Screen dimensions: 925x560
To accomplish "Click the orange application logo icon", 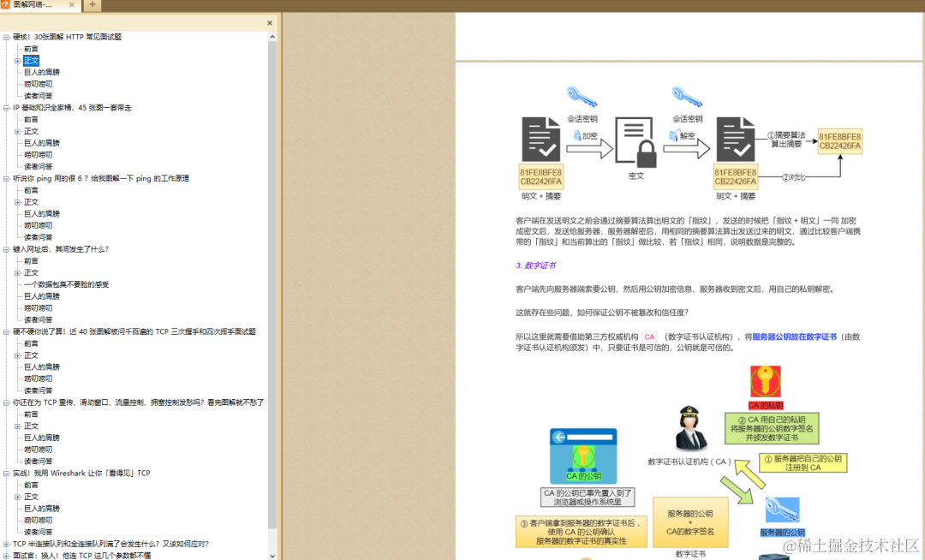I will 6,4.
